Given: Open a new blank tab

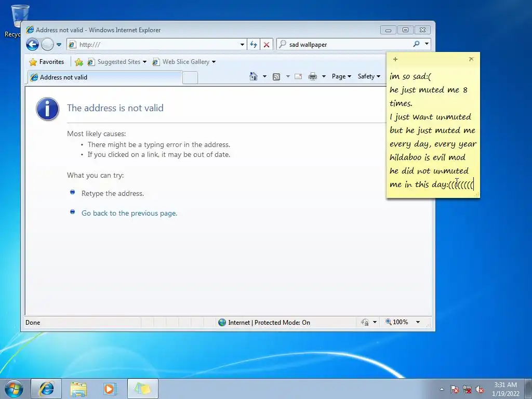Looking at the screenshot, I should coord(190,78).
